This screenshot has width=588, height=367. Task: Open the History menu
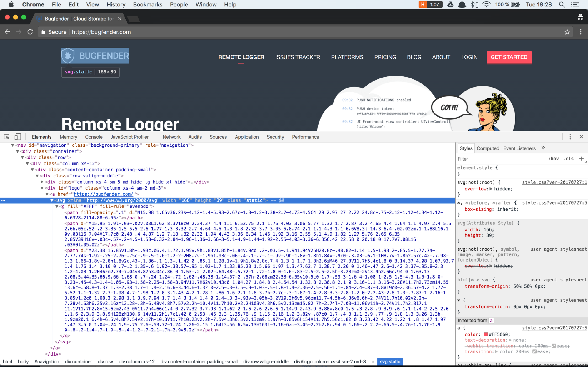tap(116, 4)
